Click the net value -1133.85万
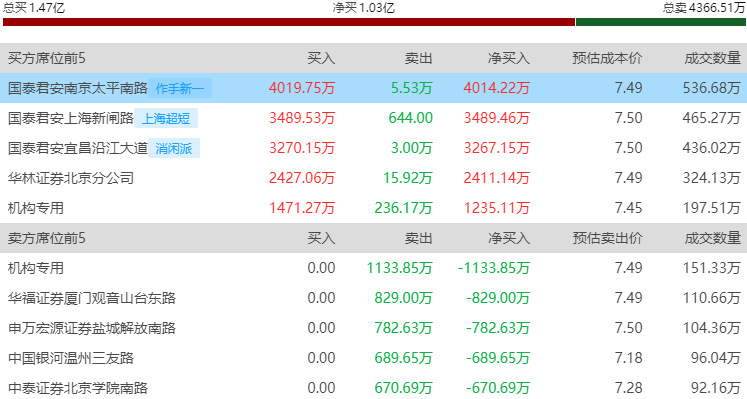747x399 pixels. pos(494,268)
